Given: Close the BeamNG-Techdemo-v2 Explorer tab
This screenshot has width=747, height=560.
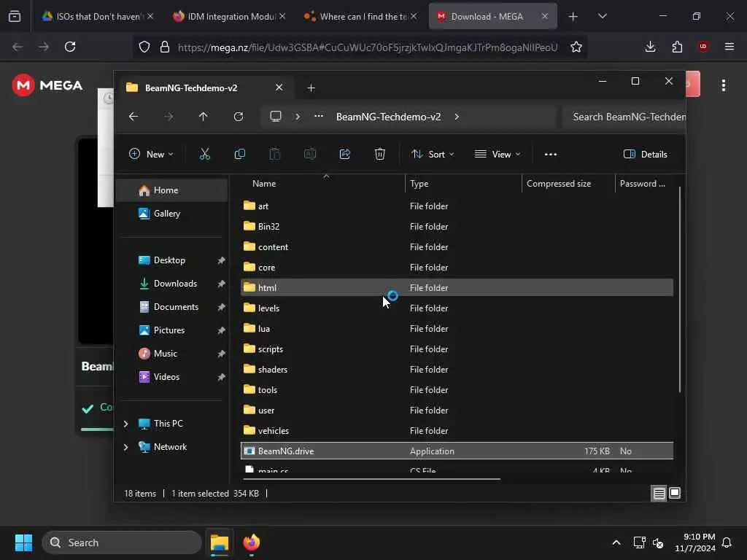Looking at the screenshot, I should click(x=279, y=87).
